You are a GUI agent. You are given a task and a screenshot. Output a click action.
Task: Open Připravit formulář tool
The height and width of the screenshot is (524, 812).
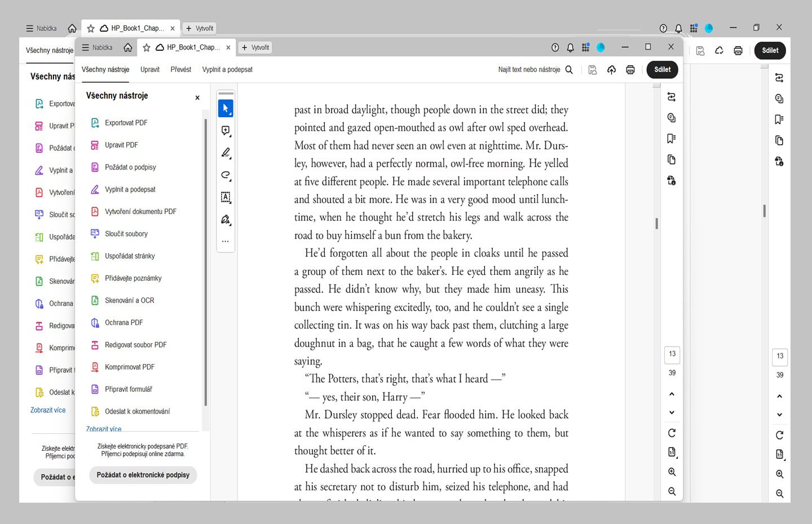point(121,389)
